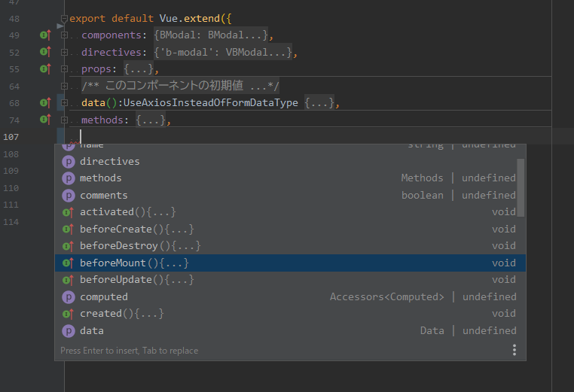Click the override gutter icon on line 49
This screenshot has height=392, width=574.
(44, 35)
